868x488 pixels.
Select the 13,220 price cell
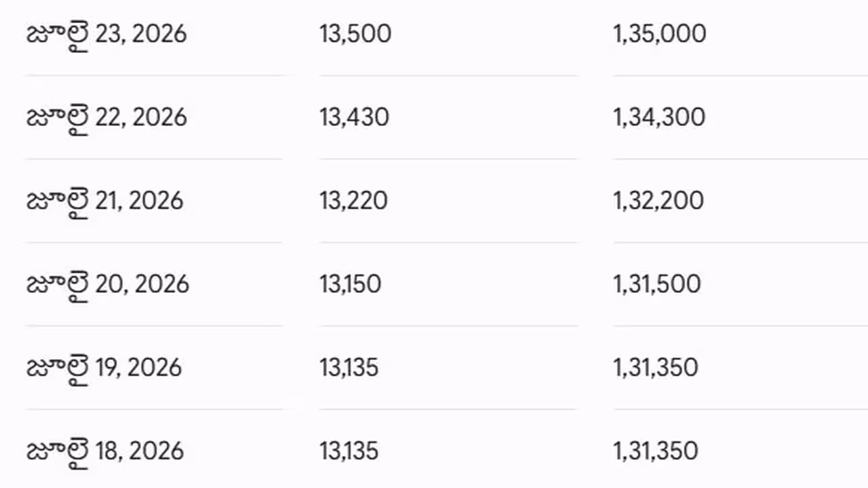click(353, 201)
